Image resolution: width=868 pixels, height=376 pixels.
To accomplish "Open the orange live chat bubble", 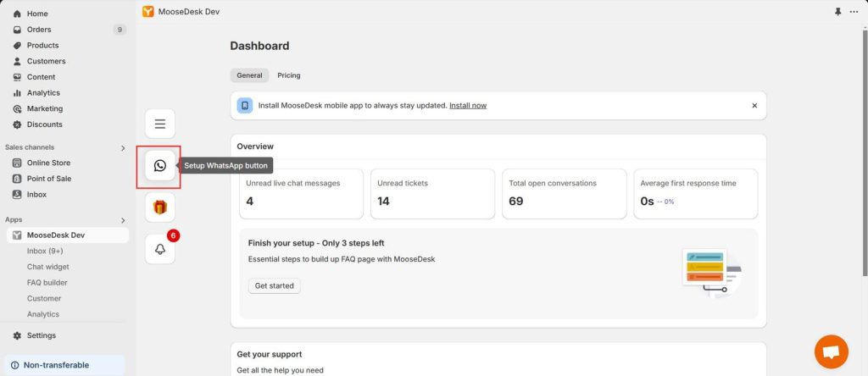I will click(831, 351).
